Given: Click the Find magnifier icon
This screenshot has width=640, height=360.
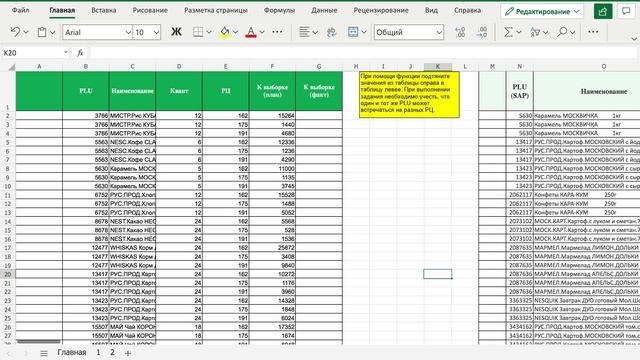Looking at the screenshot, I should 562,32.
